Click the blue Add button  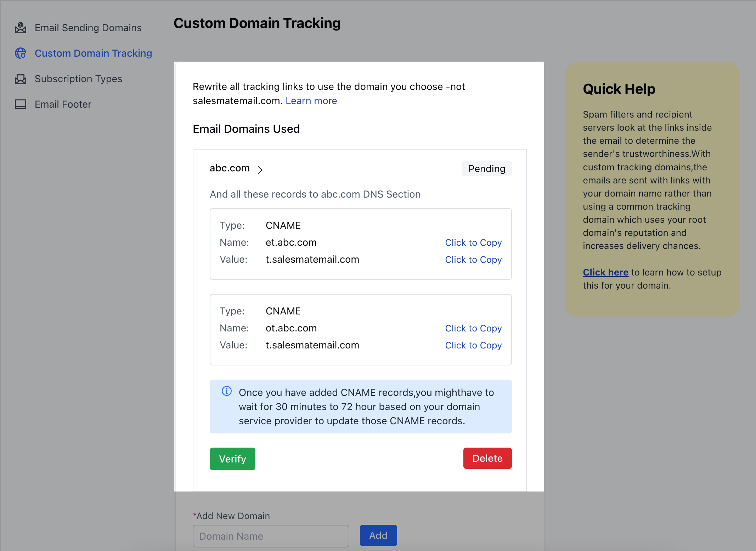click(x=378, y=535)
